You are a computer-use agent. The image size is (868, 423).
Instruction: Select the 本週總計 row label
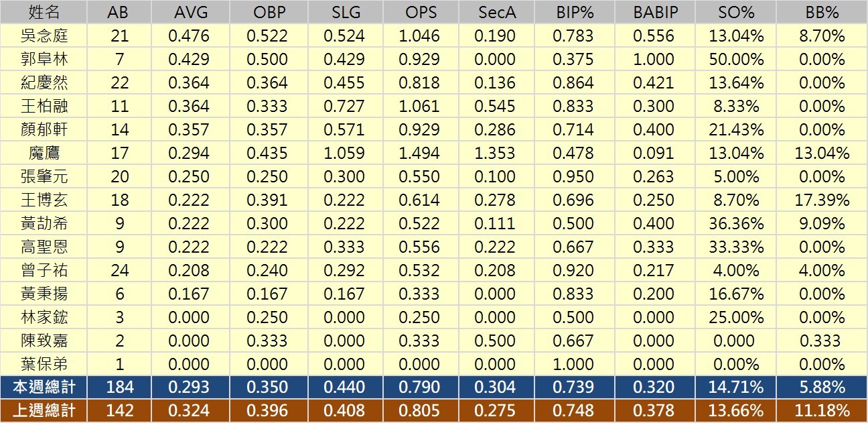point(44,387)
